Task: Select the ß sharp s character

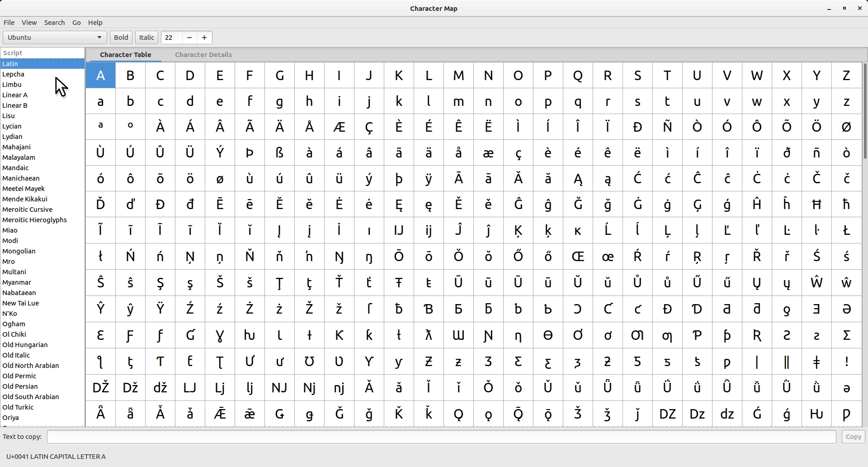Action: [x=279, y=153]
